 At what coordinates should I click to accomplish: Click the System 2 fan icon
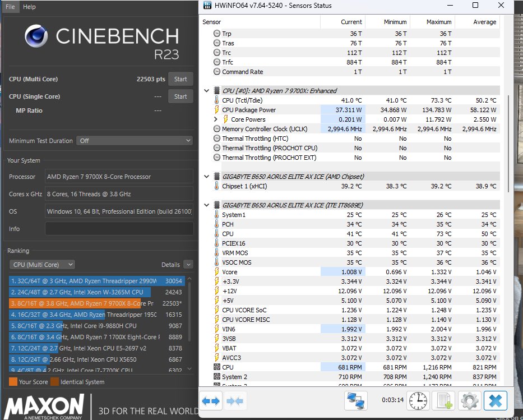coord(217,377)
